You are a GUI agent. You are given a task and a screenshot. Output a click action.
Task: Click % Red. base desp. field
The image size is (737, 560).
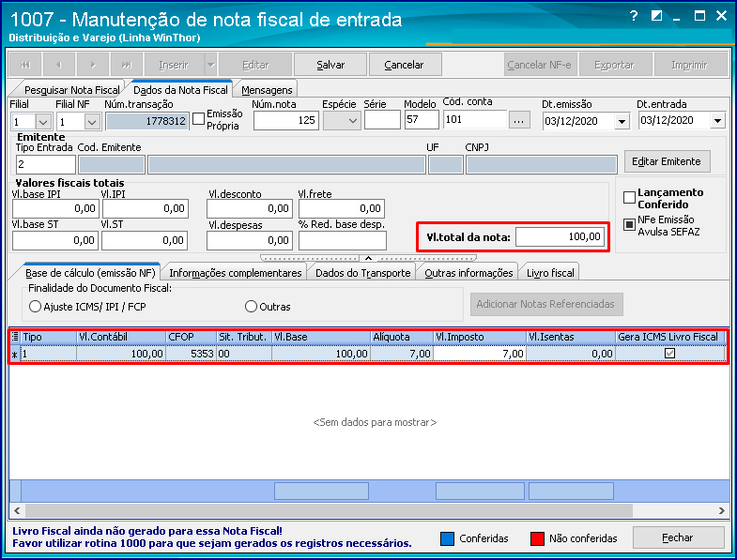tap(343, 240)
